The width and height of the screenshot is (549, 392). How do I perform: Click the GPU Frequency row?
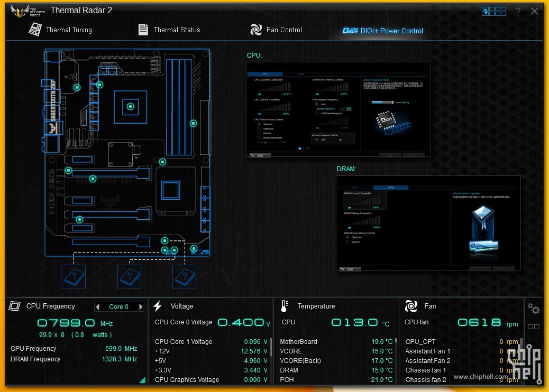[x=74, y=349]
